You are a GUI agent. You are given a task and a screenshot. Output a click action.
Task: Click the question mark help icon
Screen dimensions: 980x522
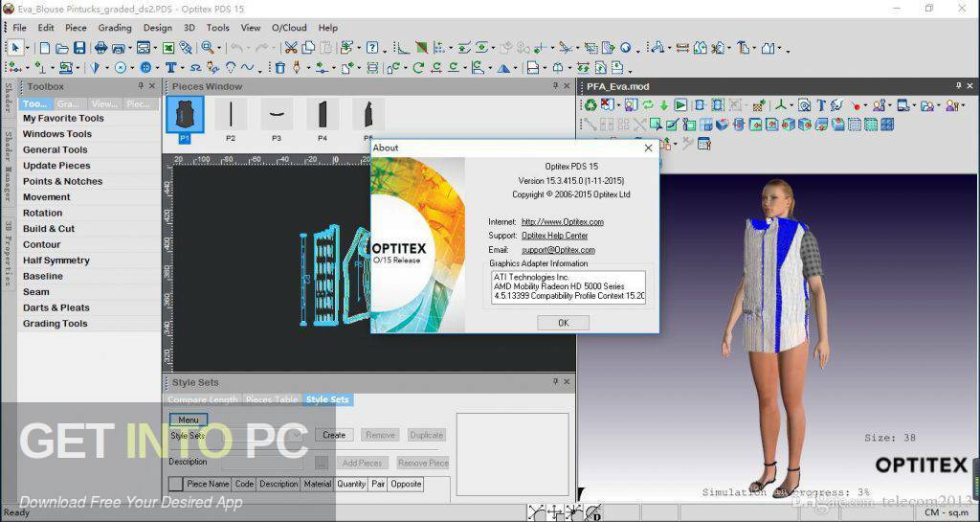(x=372, y=48)
